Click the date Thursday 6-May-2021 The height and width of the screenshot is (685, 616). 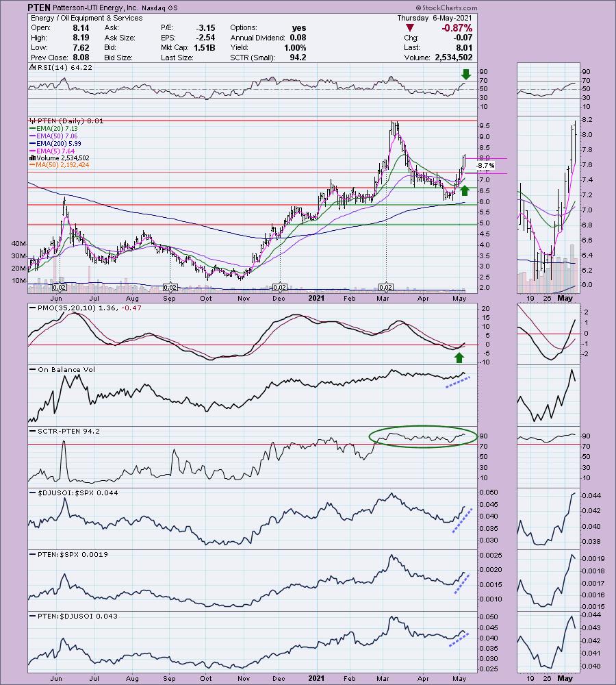[435, 18]
